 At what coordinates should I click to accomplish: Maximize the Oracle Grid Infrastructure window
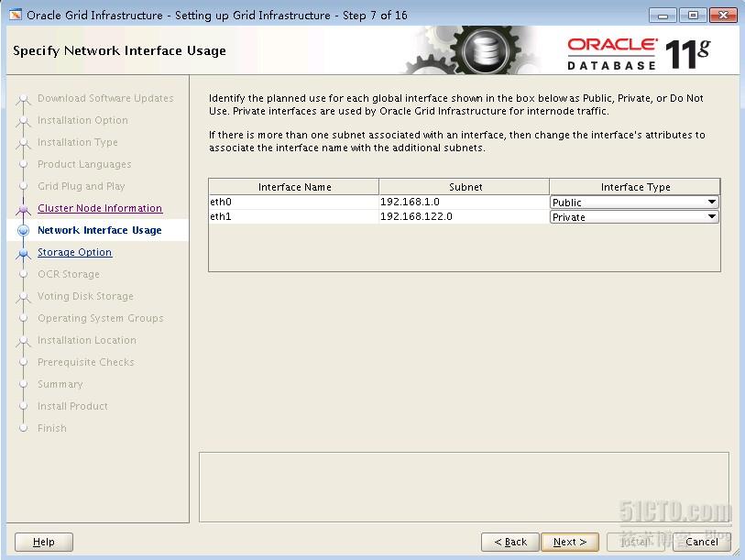(x=692, y=16)
